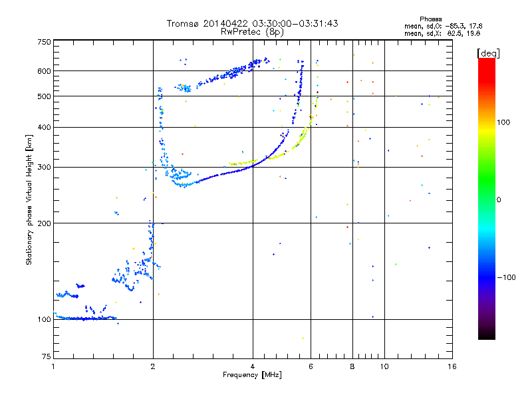Click the y-axis tick label '200'
Image resolution: width=532 pixels, height=399 pixels.
pyautogui.click(x=44, y=223)
